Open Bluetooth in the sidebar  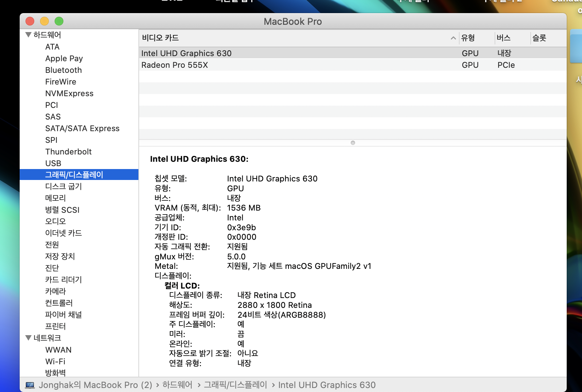[x=63, y=70]
